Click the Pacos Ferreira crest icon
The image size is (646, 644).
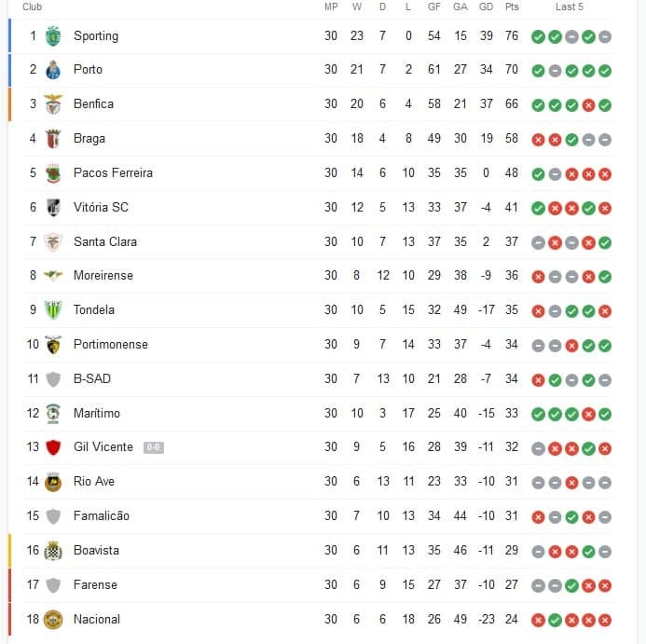click(x=53, y=173)
